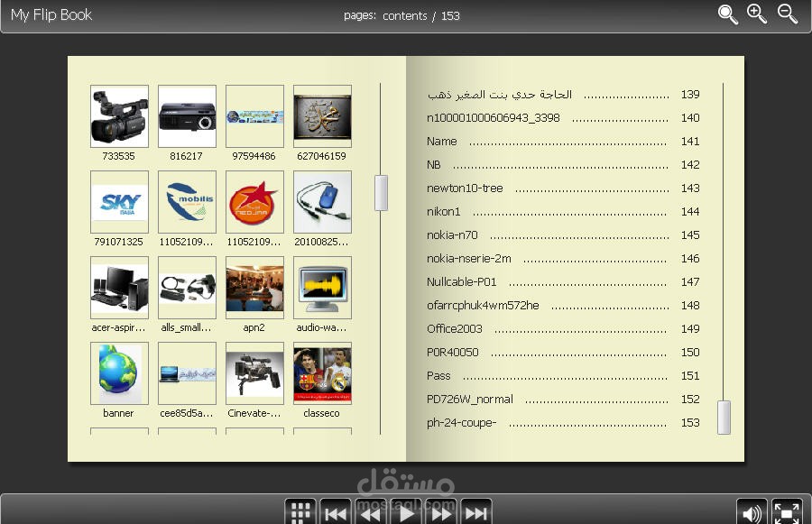Viewport: 812px width, 524px height.
Task: Open the classeco football players thumbnail
Action: pos(322,373)
